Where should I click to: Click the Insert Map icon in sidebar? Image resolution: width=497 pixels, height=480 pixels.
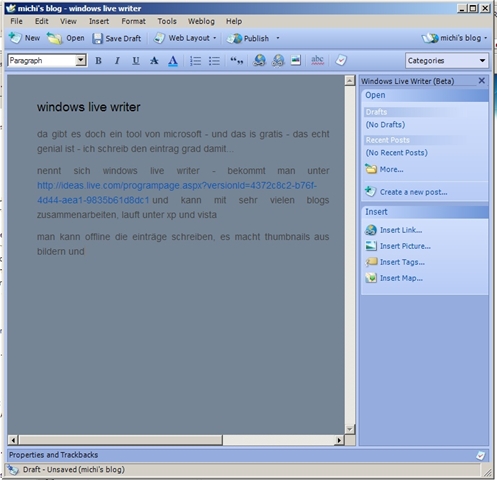[x=371, y=278]
